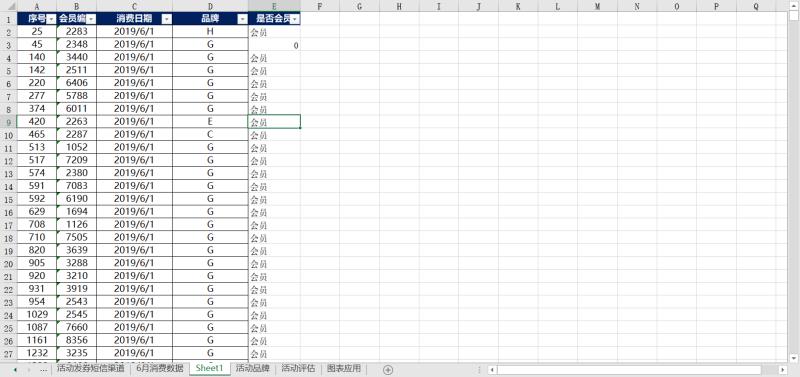
Task: Select column N header
Action: click(x=637, y=6)
